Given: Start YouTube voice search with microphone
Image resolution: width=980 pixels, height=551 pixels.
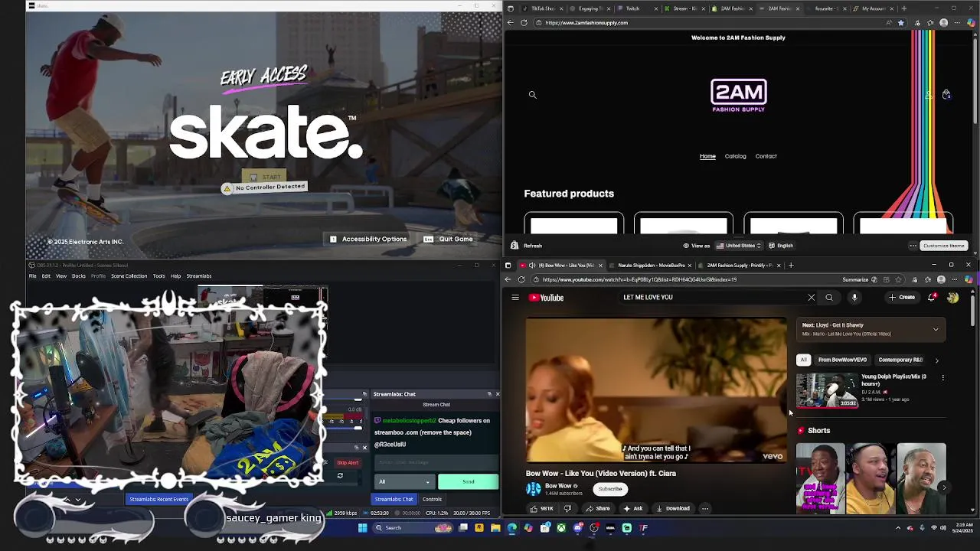Looking at the screenshot, I should coord(854,298).
